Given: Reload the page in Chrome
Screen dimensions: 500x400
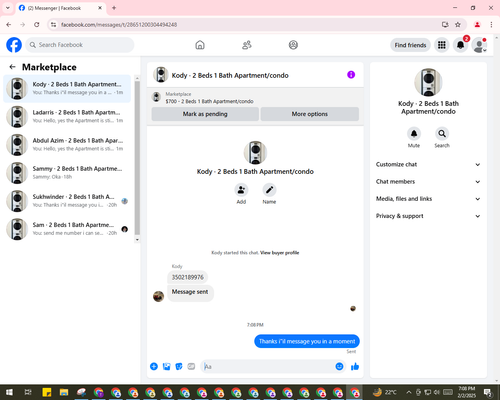Looking at the screenshot, I should 37,24.
